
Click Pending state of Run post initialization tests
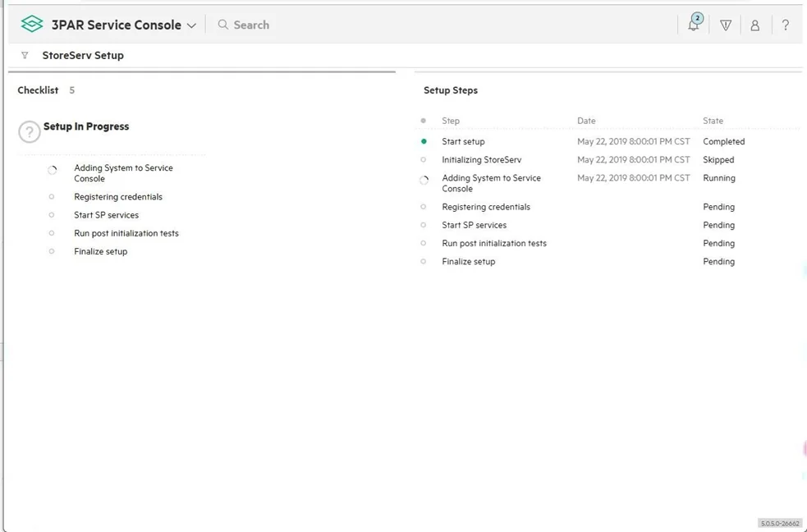718,243
